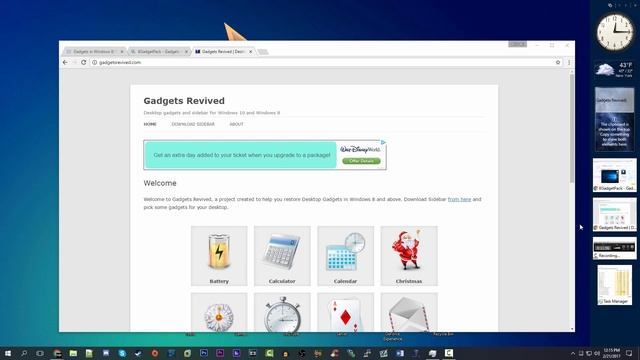Open the stopwatch gadget tile
Screen dimensions: 640x360
coord(282,312)
